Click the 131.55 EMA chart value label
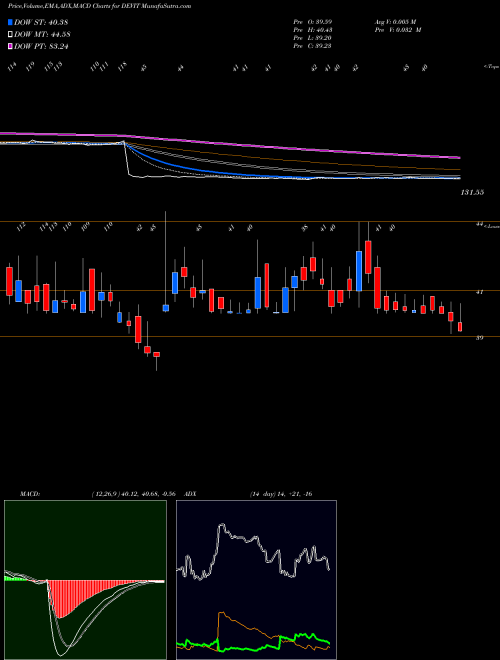This screenshot has height=660, width=500. click(473, 192)
